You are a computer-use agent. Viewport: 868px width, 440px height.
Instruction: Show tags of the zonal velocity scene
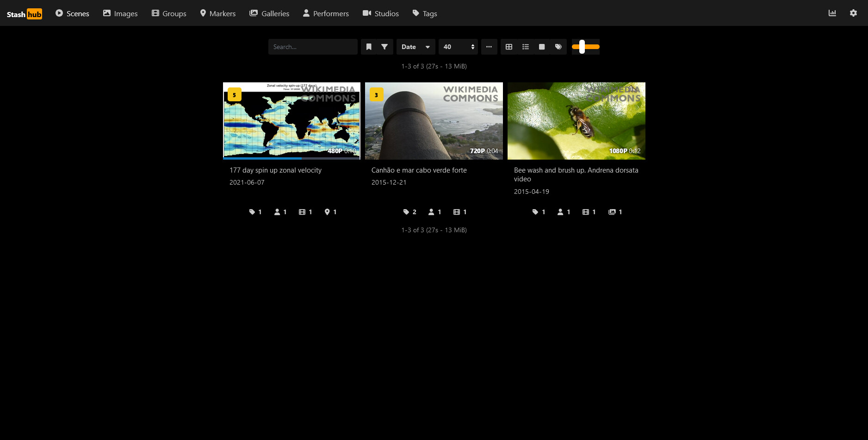click(x=255, y=212)
